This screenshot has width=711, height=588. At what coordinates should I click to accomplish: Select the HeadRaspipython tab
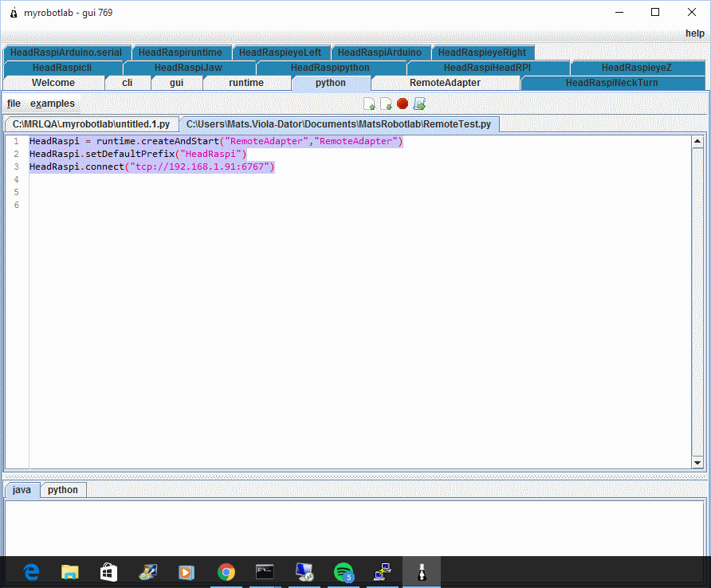[330, 68]
